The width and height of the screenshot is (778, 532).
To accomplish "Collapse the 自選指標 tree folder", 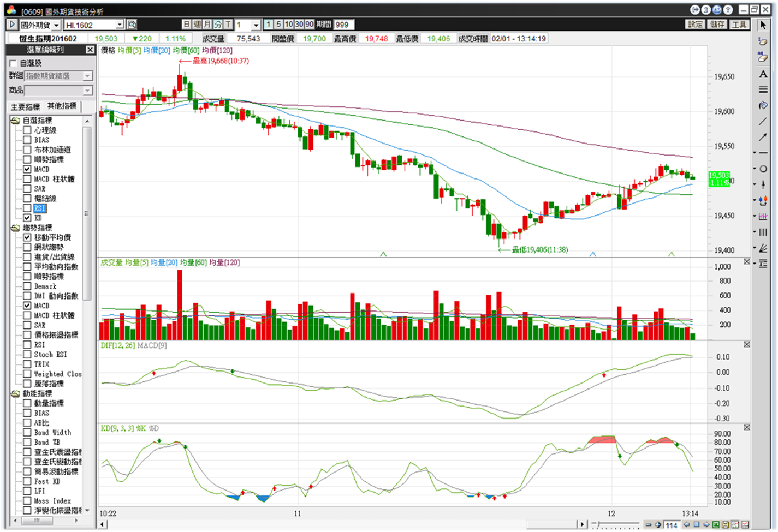I will [x=15, y=121].
